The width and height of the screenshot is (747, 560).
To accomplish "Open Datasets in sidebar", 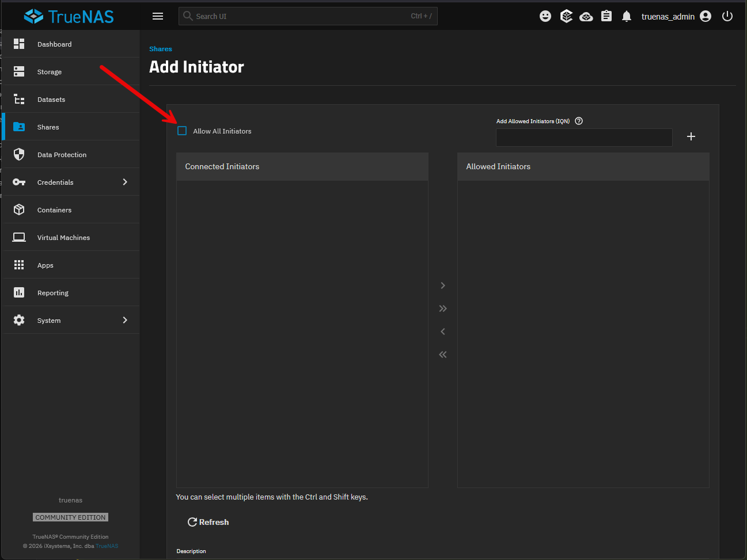I will coord(71,99).
